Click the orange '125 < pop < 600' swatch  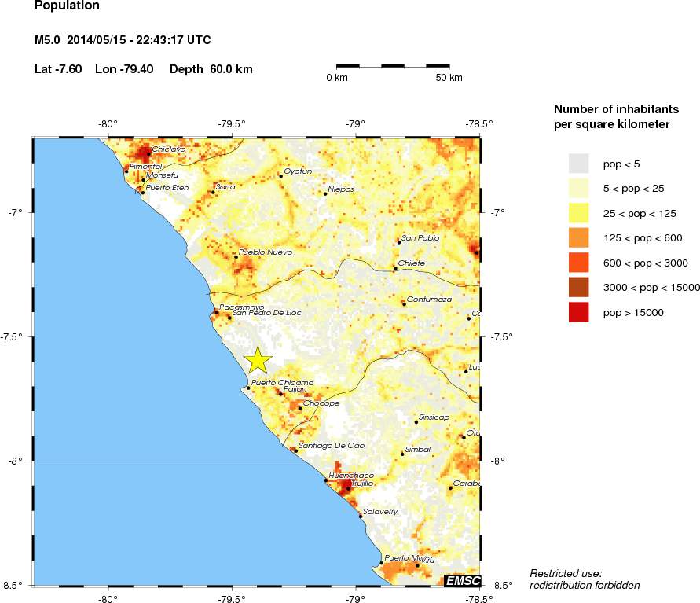pyautogui.click(x=578, y=237)
